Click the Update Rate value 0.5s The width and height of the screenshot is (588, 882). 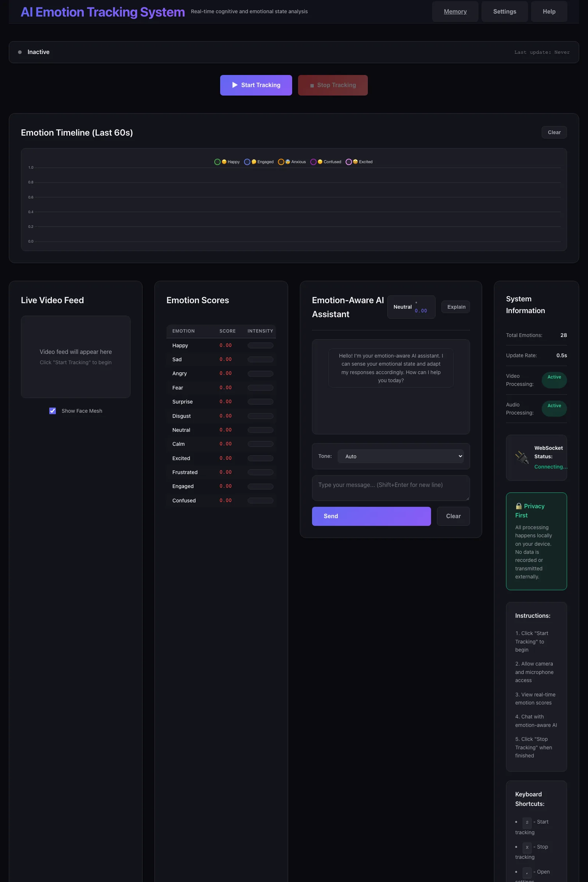(562, 355)
